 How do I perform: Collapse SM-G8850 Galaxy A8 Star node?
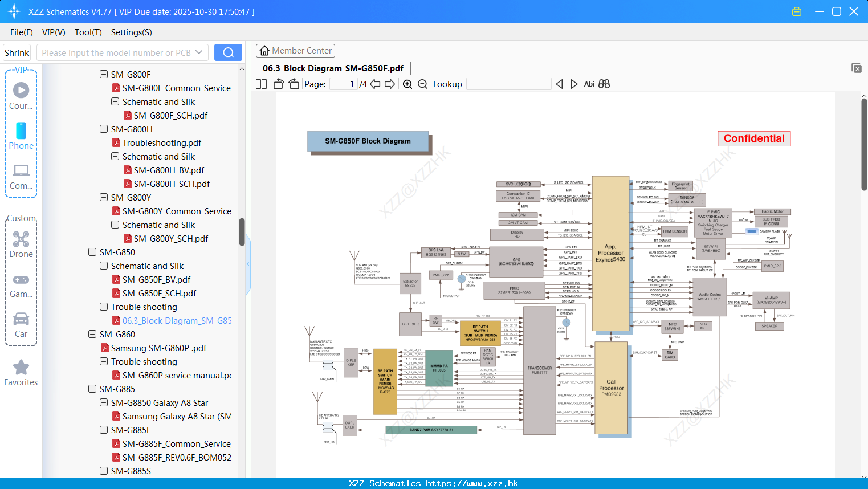(x=104, y=402)
